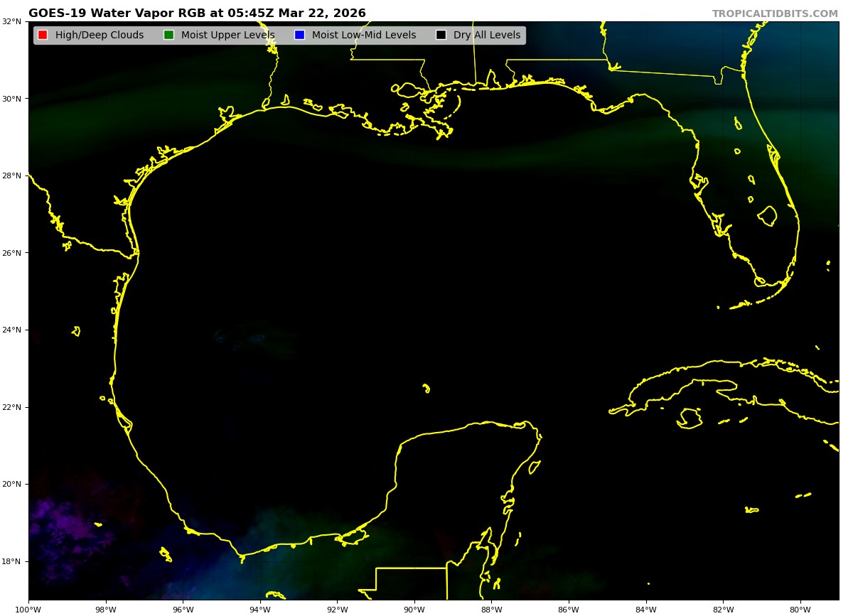Click the 18°N latitude tick label
This screenshot has height=616, width=853.
point(11,561)
